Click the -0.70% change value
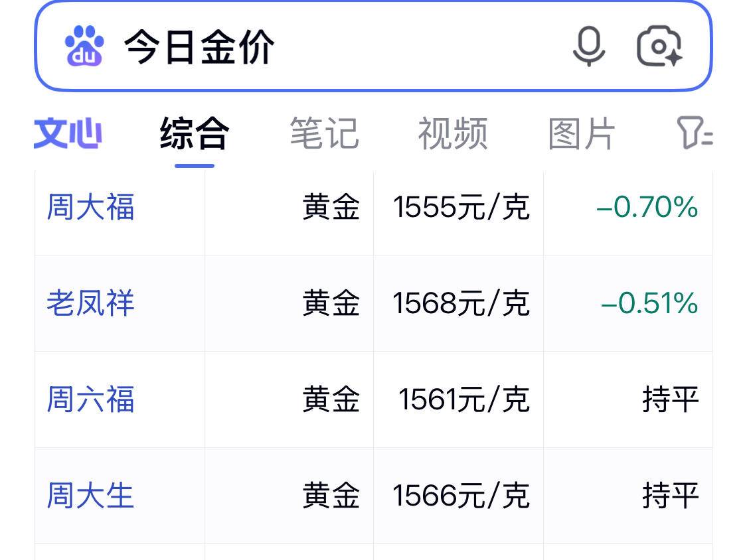Viewport: 747px width, 560px height. pos(647,207)
